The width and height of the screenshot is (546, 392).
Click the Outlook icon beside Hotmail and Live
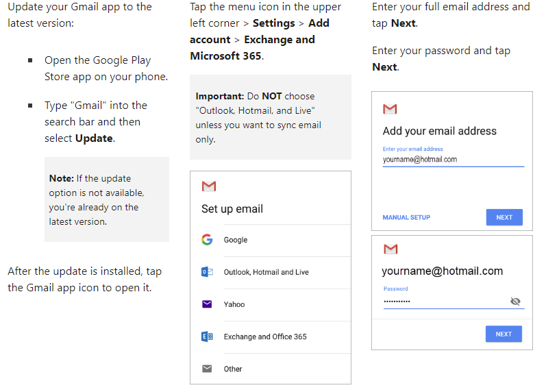click(207, 272)
